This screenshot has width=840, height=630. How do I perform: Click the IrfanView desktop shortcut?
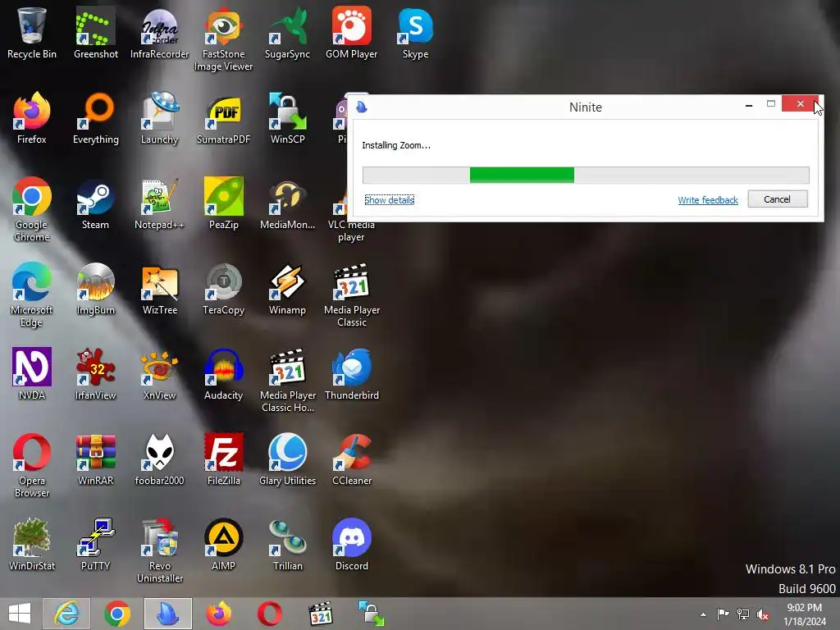95,374
